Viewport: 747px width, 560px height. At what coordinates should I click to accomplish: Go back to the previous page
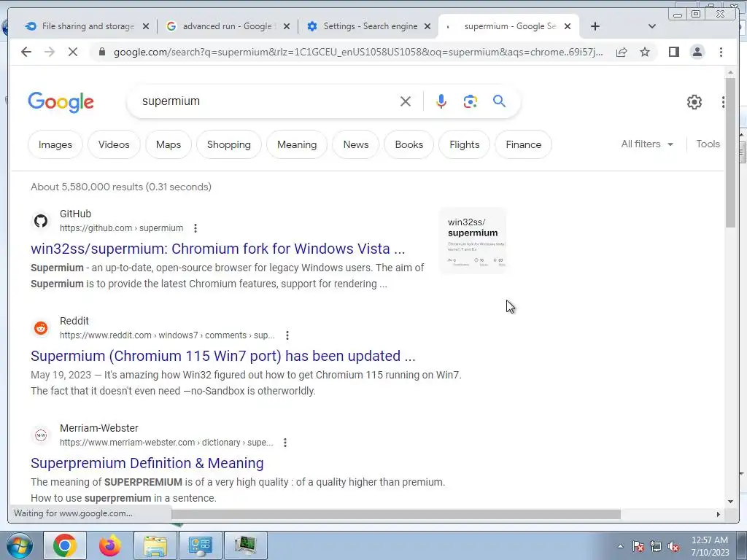pyautogui.click(x=26, y=52)
